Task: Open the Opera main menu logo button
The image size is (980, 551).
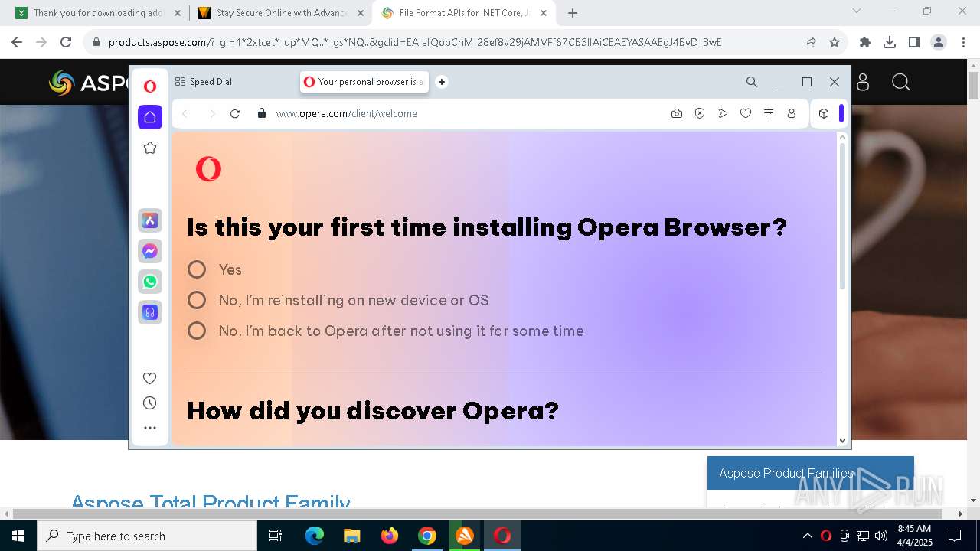Action: click(x=150, y=86)
